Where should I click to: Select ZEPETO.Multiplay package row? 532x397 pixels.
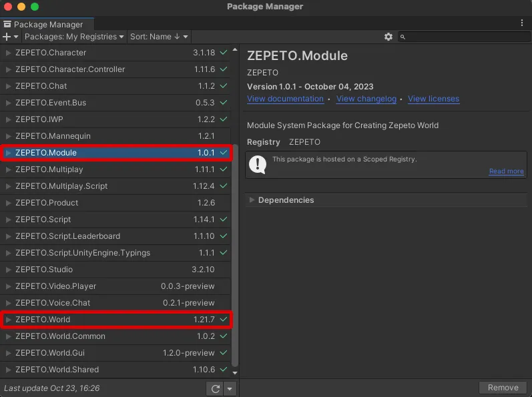[x=115, y=169]
